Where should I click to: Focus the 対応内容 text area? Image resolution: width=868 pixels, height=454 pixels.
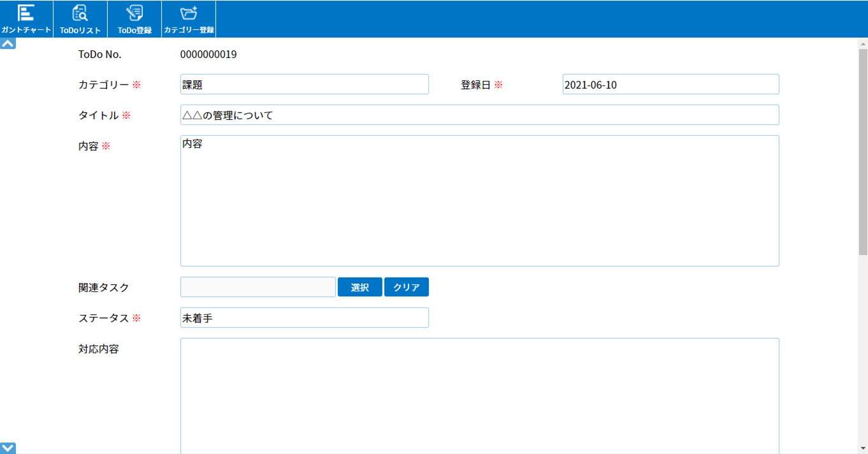[479, 395]
